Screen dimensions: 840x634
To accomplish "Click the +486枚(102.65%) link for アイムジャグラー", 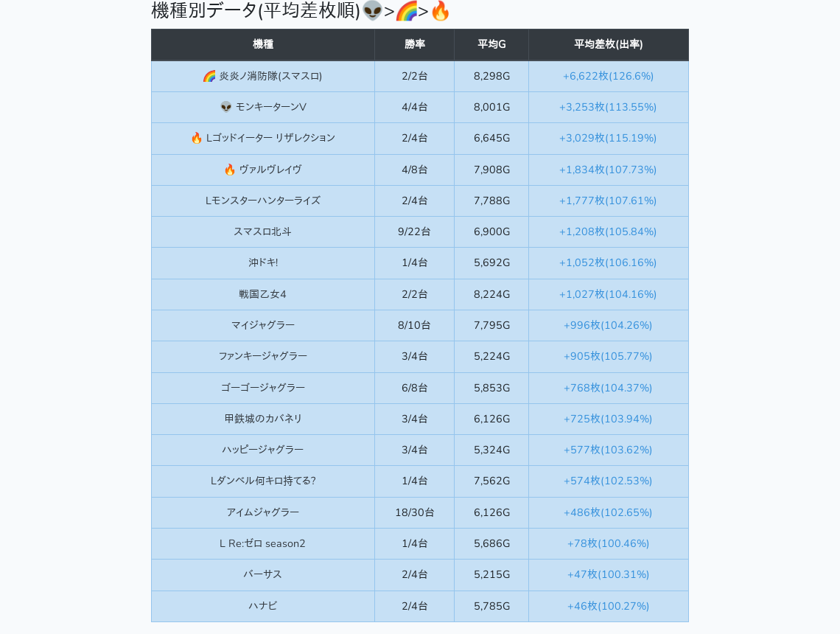I will (x=608, y=512).
